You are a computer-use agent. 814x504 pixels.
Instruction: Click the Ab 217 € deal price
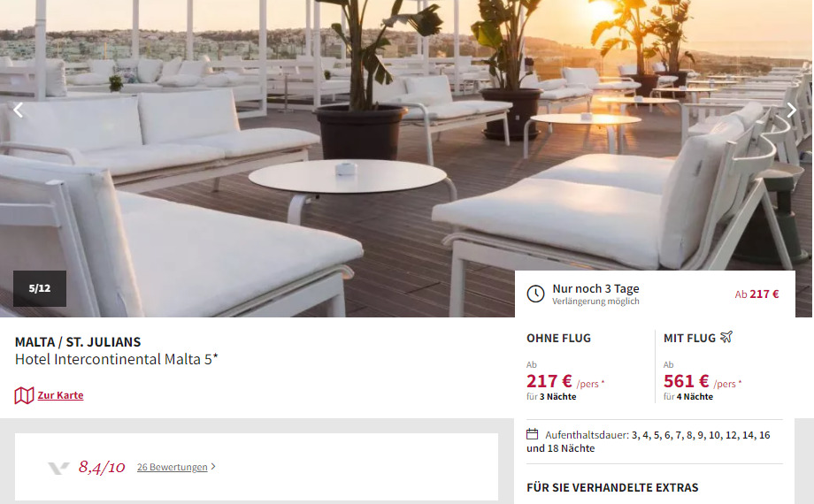pyautogui.click(x=756, y=294)
